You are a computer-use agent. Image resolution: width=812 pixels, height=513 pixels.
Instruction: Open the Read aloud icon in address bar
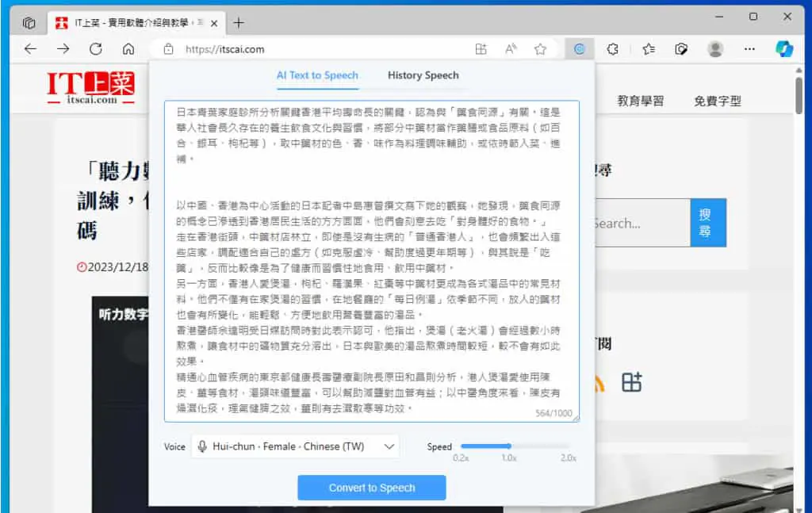tap(511, 49)
